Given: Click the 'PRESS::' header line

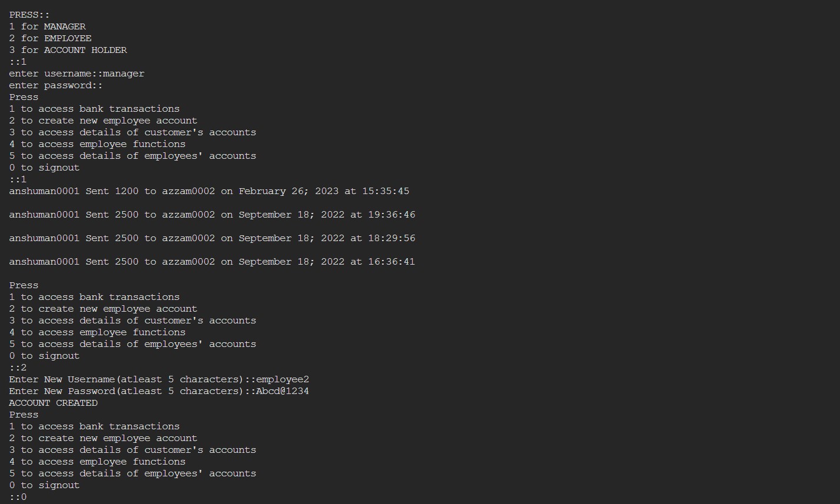Looking at the screenshot, I should coord(29,15).
